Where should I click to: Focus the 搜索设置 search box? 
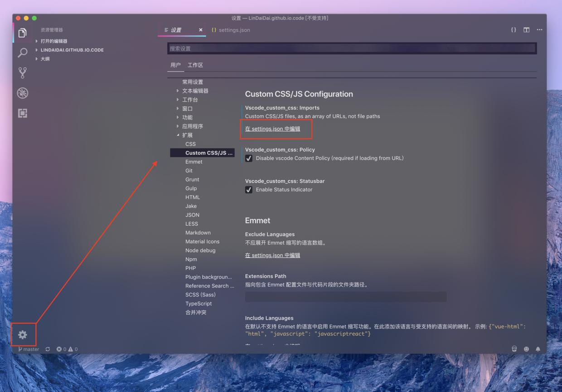[x=352, y=48]
